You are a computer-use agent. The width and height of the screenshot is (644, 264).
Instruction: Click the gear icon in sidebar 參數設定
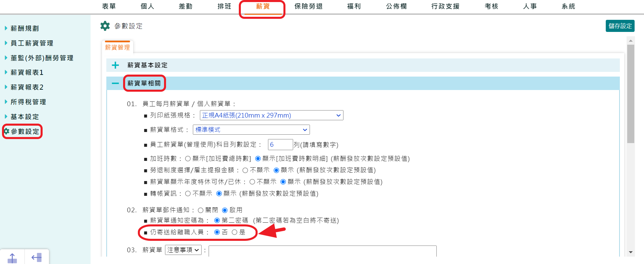click(x=6, y=131)
